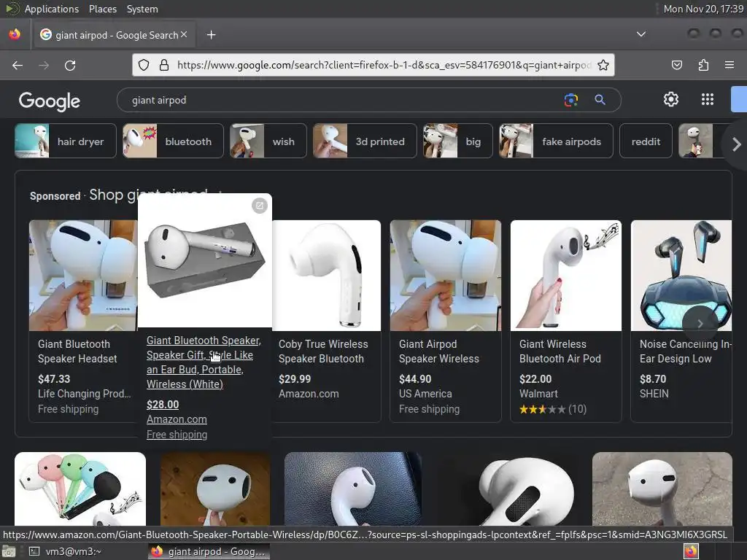Screen dimensions: 747x560
Task: Click the Sponsored label
Action: [55, 196]
